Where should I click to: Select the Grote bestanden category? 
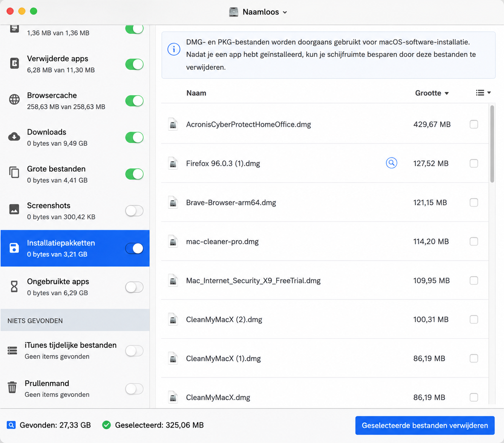pyautogui.click(x=75, y=174)
